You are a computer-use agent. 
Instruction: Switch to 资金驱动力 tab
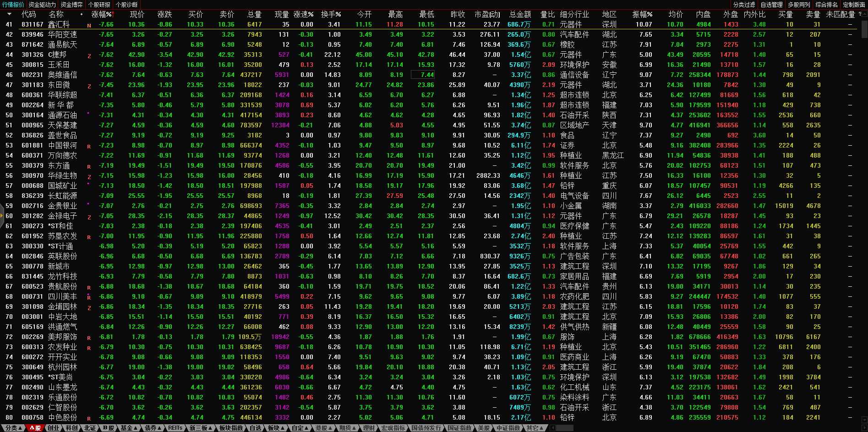(x=42, y=5)
